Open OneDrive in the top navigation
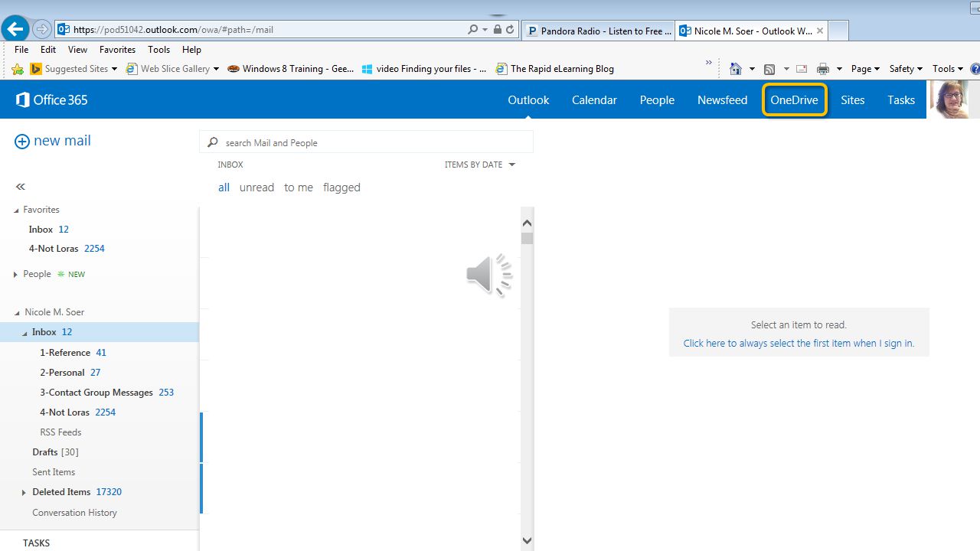The width and height of the screenshot is (980, 551). pos(795,99)
